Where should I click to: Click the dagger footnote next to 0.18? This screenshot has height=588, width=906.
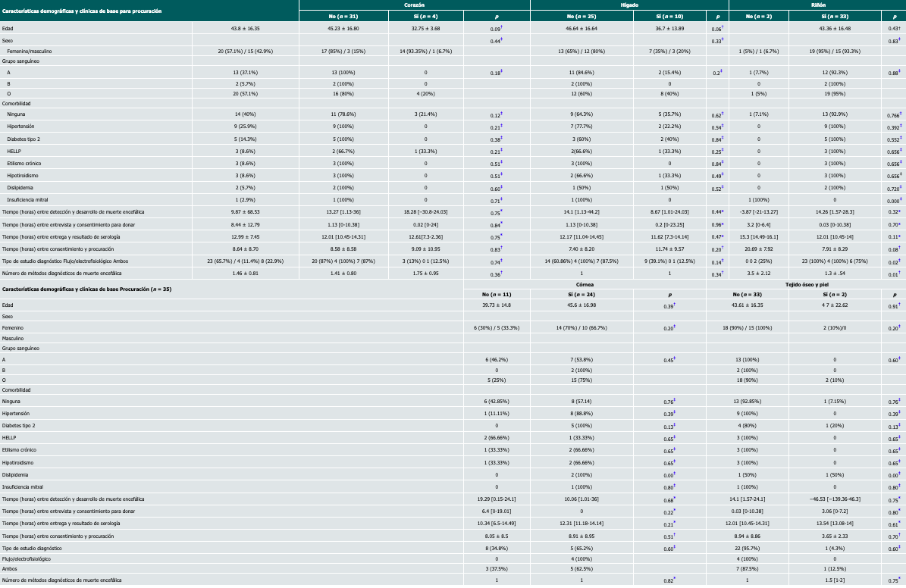click(500, 71)
